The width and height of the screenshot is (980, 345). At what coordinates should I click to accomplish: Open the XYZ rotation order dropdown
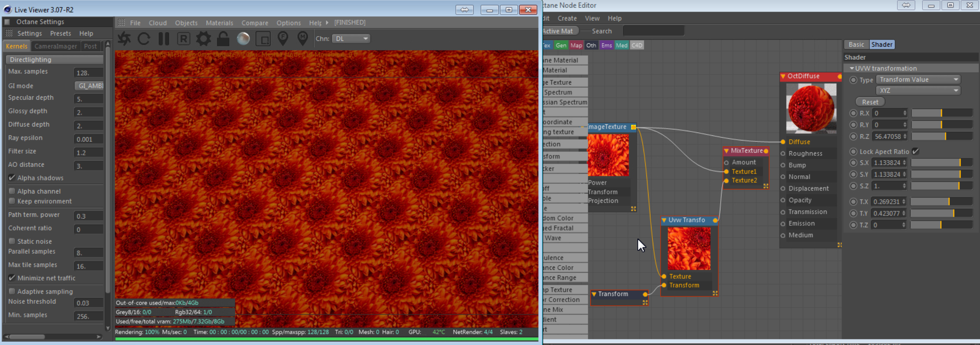918,90
